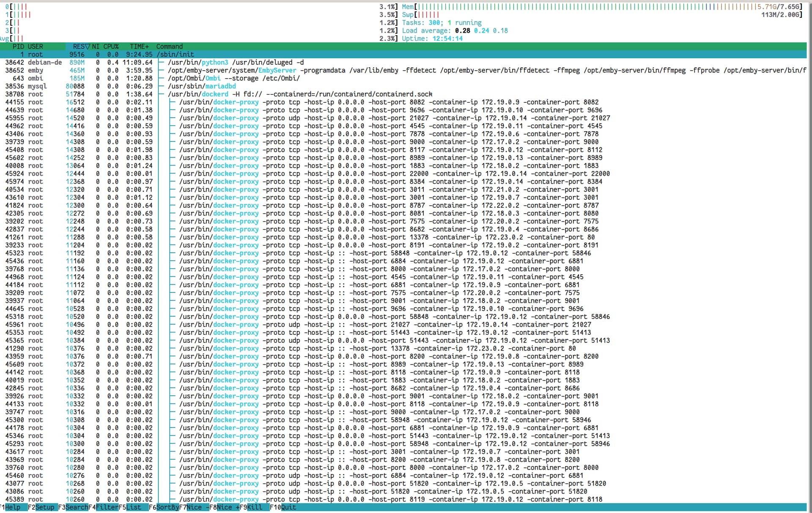
Task: Select the EmbyServer process row
Action: coord(403,70)
